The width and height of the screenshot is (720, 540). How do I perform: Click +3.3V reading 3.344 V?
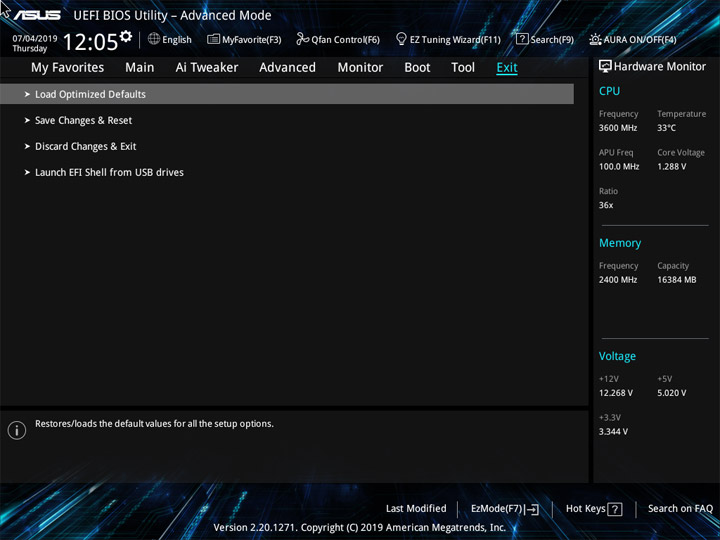613,432
